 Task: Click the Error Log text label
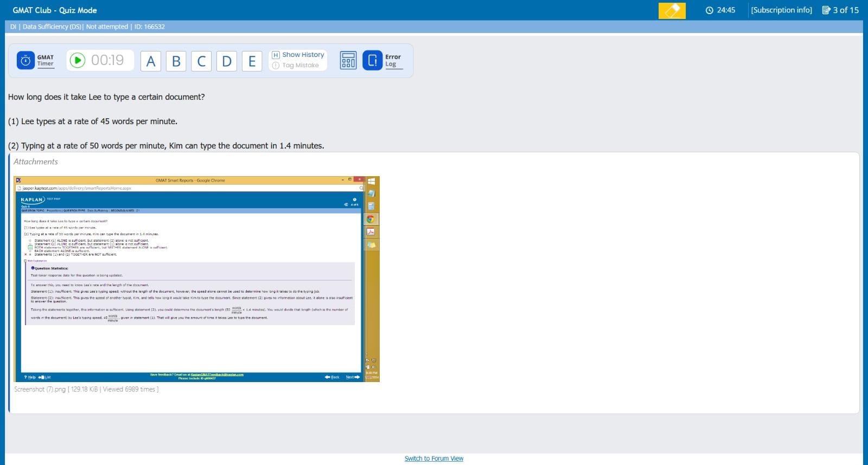pyautogui.click(x=393, y=61)
